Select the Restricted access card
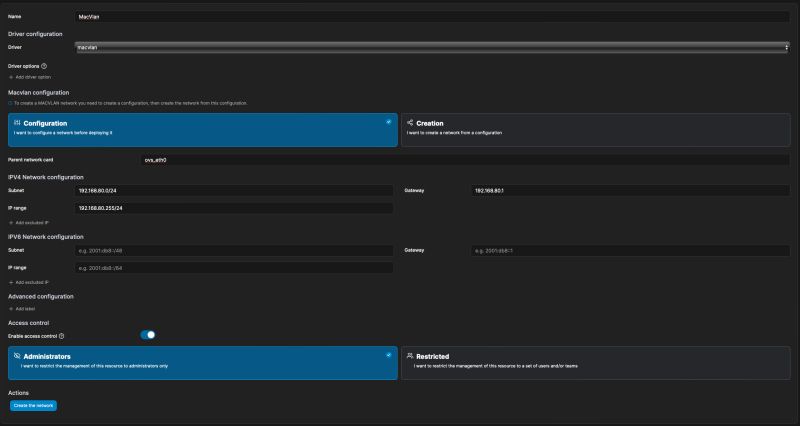Screen dimensions: 800x426 click(x=595, y=363)
